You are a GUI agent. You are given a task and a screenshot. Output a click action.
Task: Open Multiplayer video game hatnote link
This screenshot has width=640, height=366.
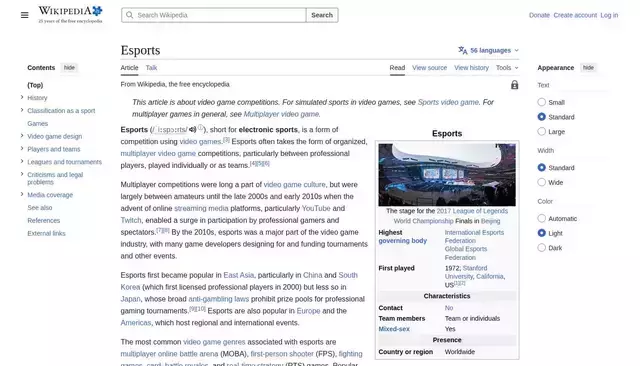point(281,114)
